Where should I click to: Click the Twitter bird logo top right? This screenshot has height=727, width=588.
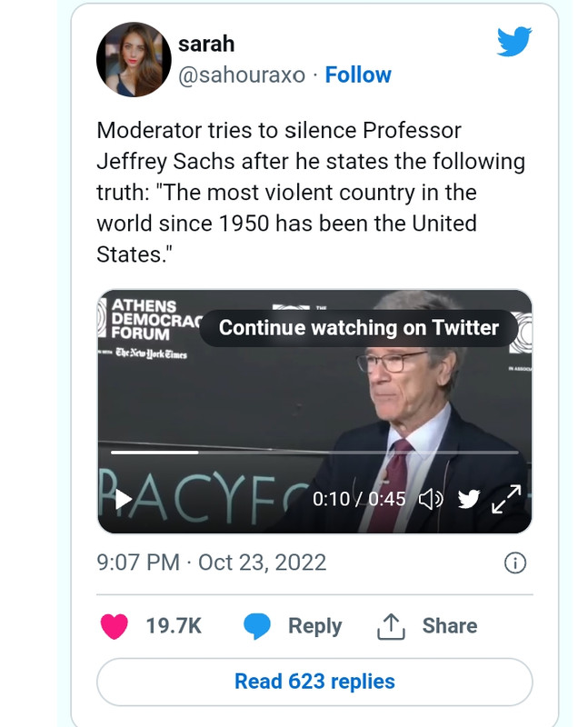(x=514, y=42)
